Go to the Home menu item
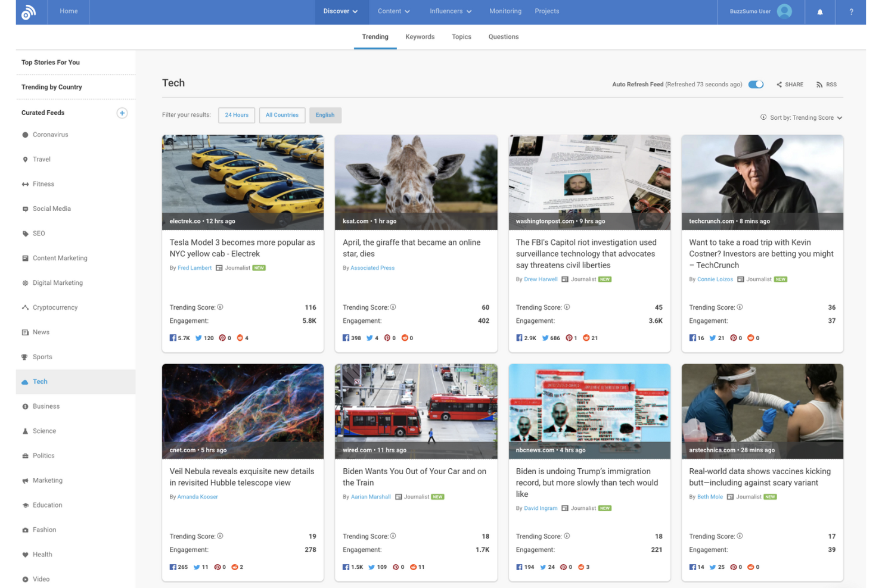 pyautogui.click(x=69, y=11)
